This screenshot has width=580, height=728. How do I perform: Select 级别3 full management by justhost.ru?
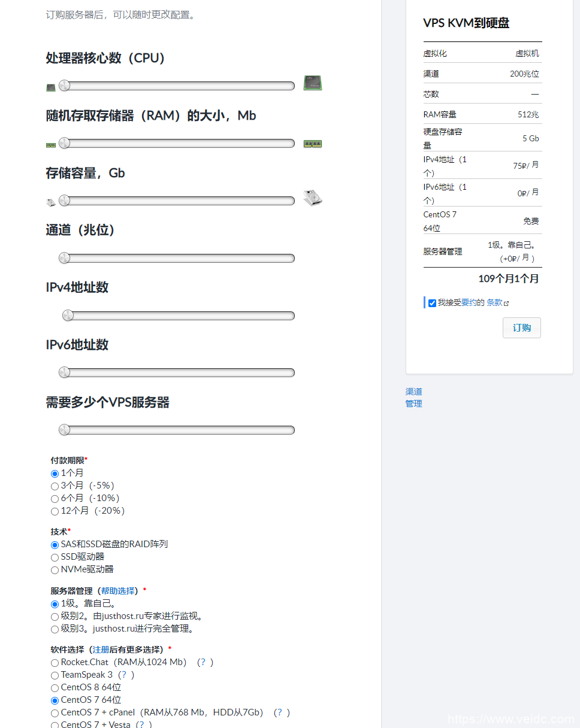(55, 629)
